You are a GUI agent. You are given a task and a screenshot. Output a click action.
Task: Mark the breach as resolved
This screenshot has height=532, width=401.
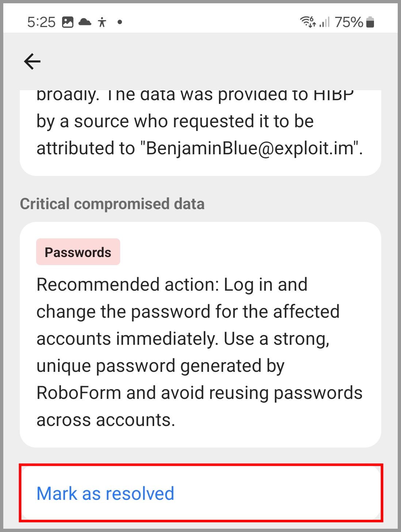point(200,493)
